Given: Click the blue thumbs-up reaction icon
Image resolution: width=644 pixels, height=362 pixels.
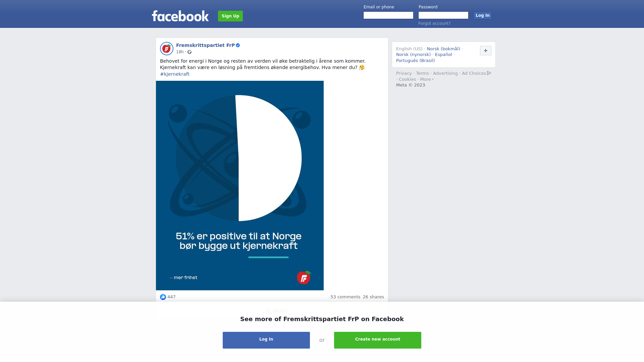Looking at the screenshot, I should pos(163,297).
